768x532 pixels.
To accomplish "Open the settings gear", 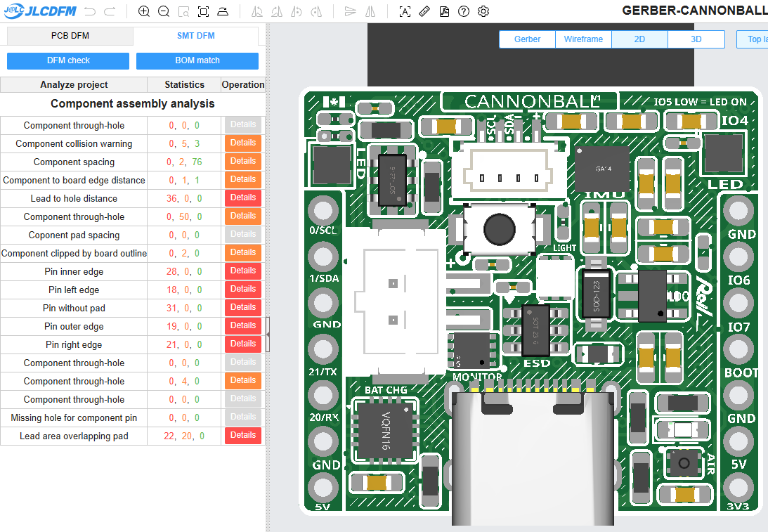I will click(x=483, y=11).
